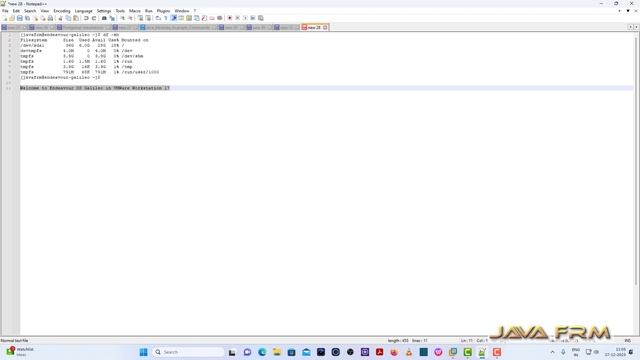
Task: Open the Settings menu
Action: tap(104, 11)
